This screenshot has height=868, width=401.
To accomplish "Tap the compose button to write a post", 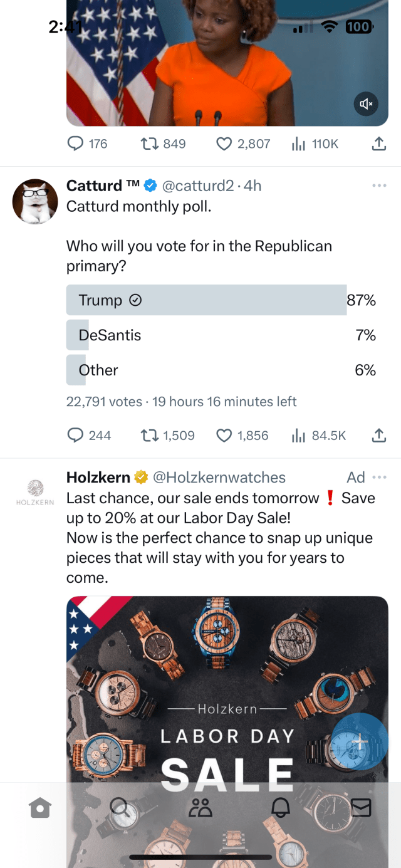I will [359, 741].
